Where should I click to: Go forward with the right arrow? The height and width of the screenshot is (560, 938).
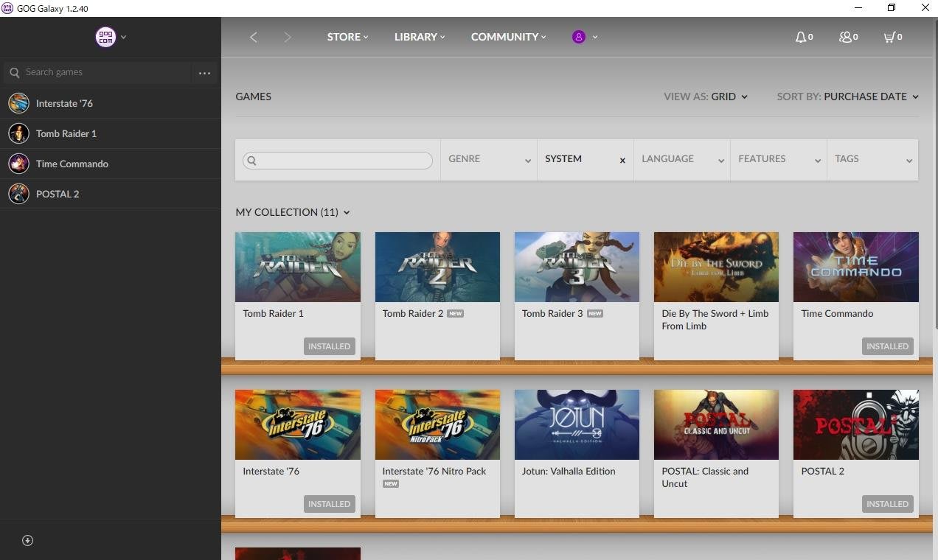(288, 37)
